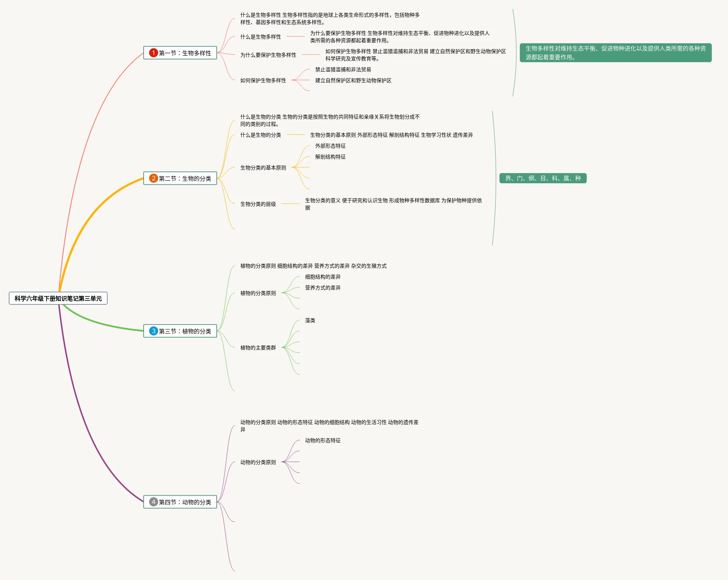Click the paragraph starting 生物分类的意义 便于研究
This screenshot has width=728, height=580.
point(393,204)
